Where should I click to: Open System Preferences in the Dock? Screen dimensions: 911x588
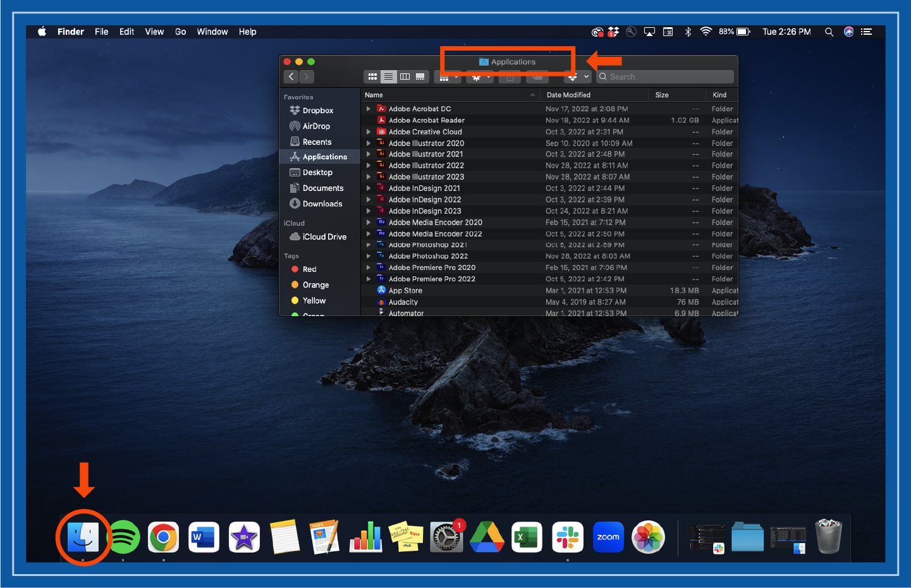point(446,537)
